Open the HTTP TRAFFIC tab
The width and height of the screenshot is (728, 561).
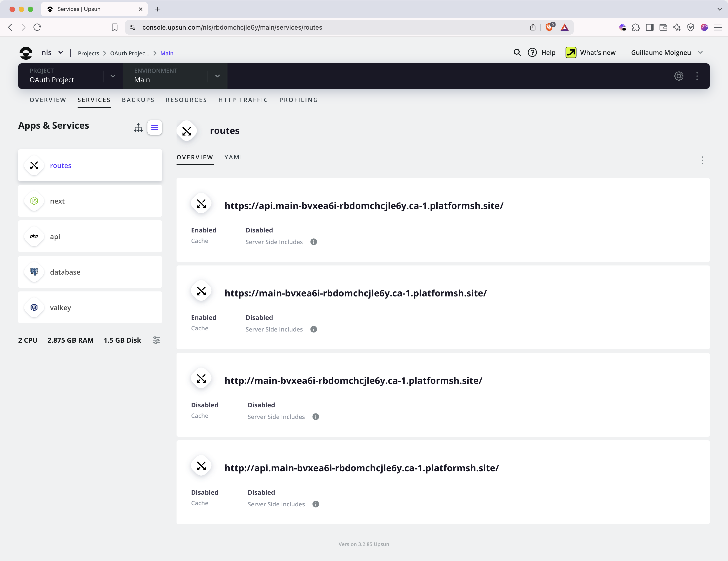point(243,100)
